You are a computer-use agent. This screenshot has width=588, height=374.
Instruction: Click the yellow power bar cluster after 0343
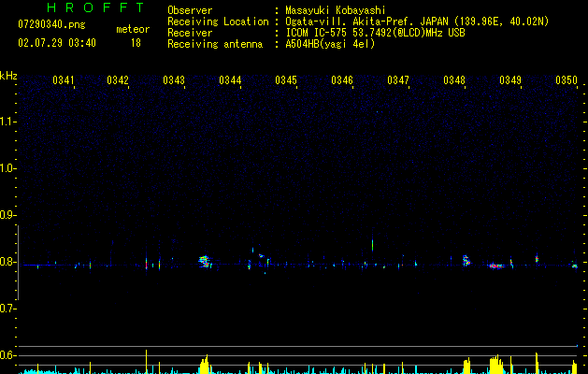tap(204, 365)
